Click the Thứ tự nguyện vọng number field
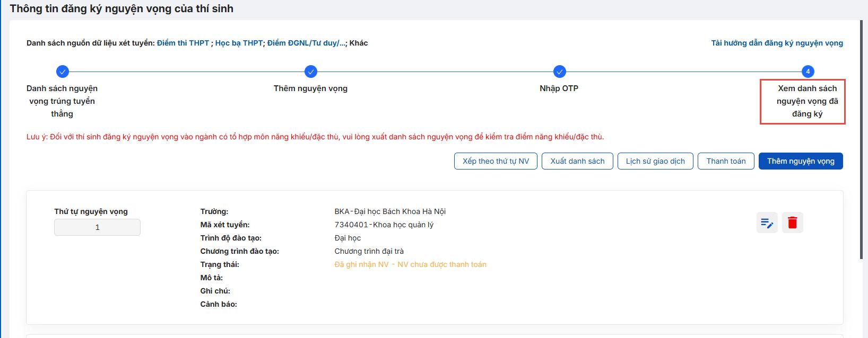Screen dimensions: 868x338 click(97, 227)
